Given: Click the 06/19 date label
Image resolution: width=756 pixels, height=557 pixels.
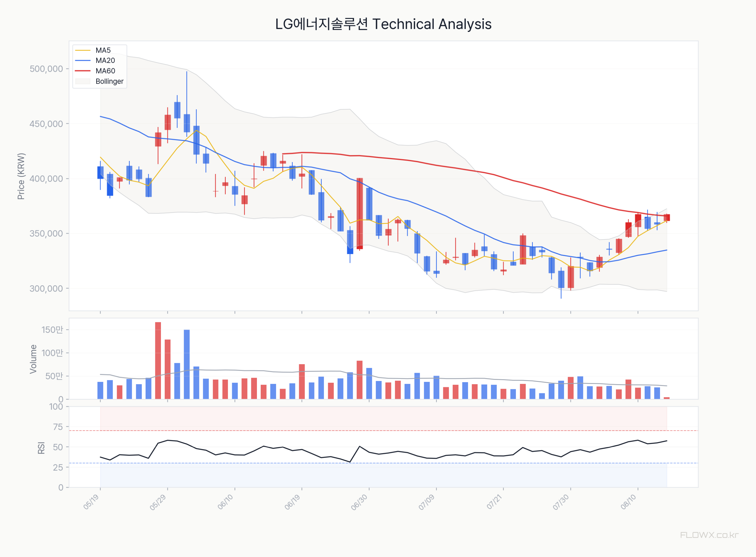Looking at the screenshot, I should (292, 502).
